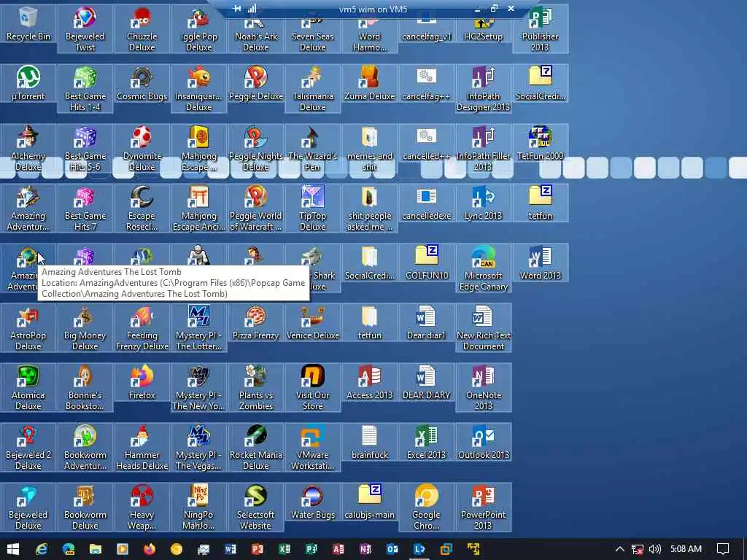Open Talismania Deluxe shortcut
The width and height of the screenshot is (747, 560).
[x=312, y=88]
